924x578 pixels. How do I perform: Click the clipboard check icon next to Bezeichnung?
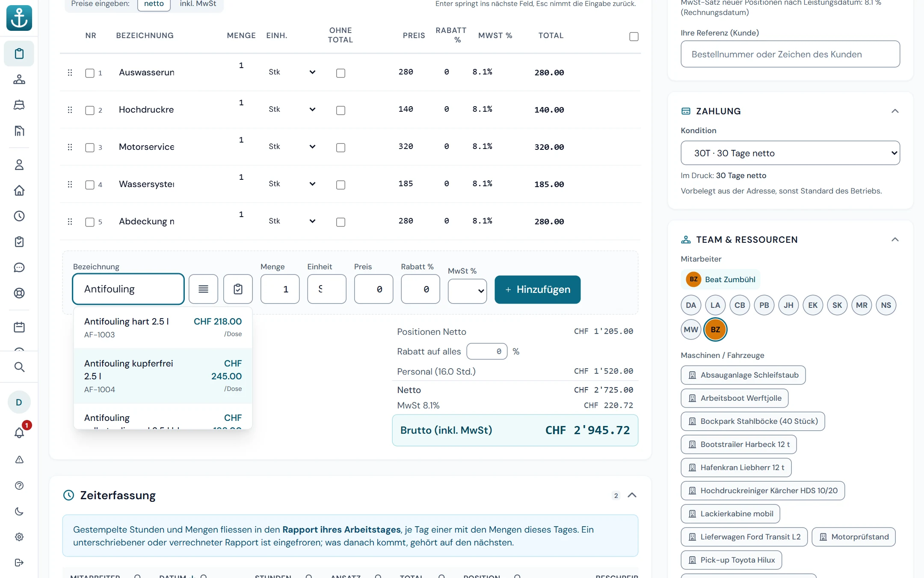coord(238,289)
